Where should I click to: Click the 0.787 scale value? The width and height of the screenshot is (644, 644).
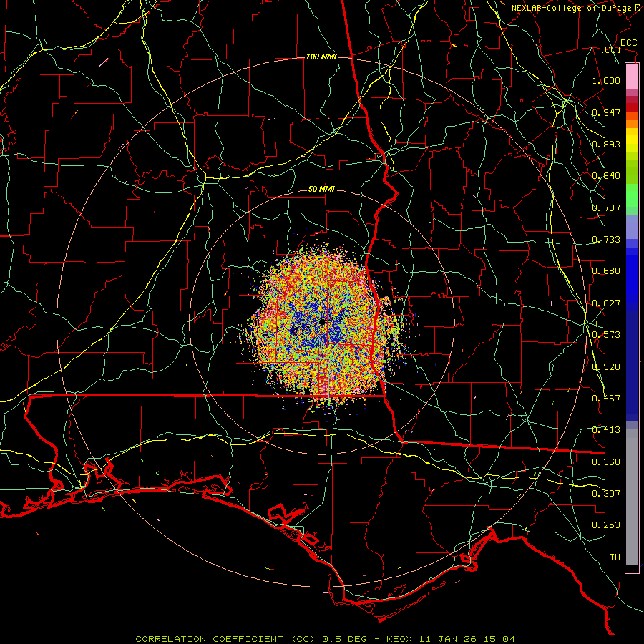pos(606,208)
